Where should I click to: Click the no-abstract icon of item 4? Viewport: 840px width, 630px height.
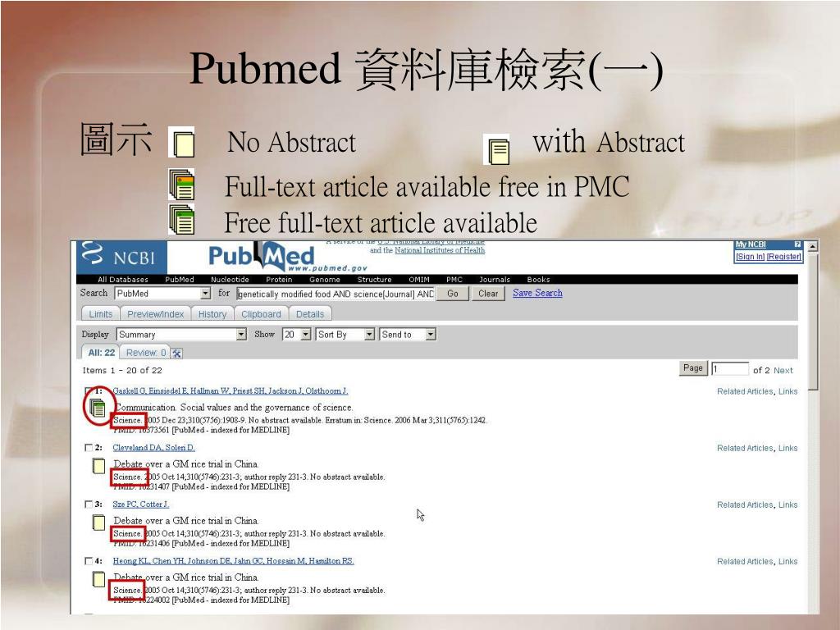point(98,579)
